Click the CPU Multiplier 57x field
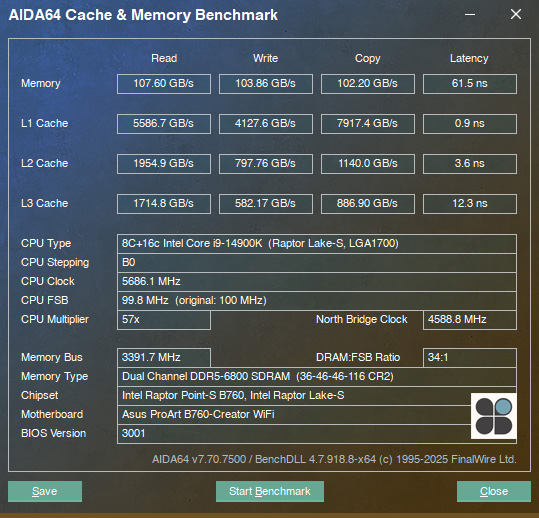This screenshot has width=539, height=518. pyautogui.click(x=164, y=320)
